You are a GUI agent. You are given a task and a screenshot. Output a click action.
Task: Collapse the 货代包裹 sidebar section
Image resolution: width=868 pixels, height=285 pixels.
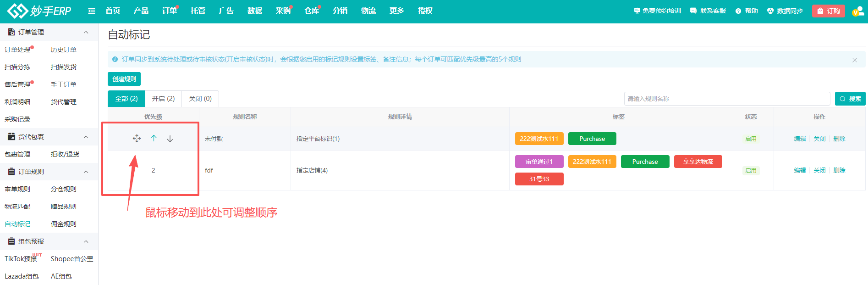[x=86, y=137]
